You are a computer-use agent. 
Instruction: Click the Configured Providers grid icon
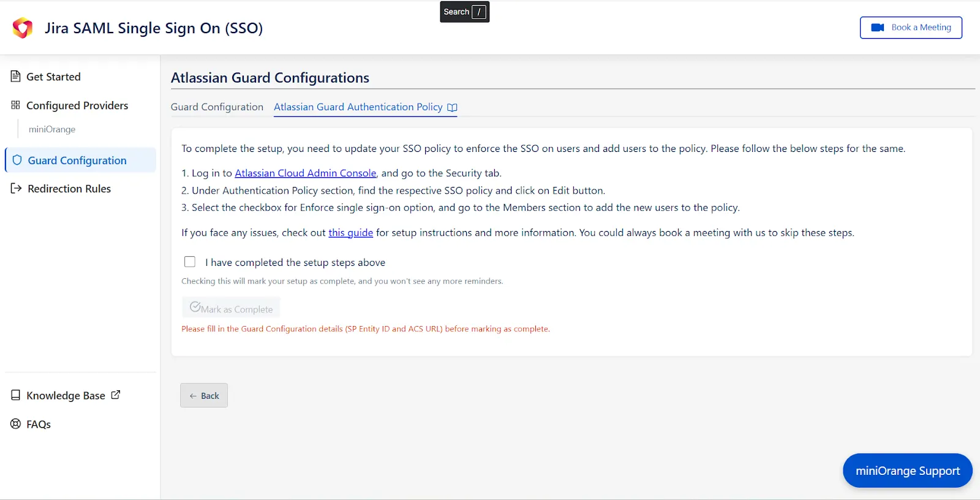point(16,105)
